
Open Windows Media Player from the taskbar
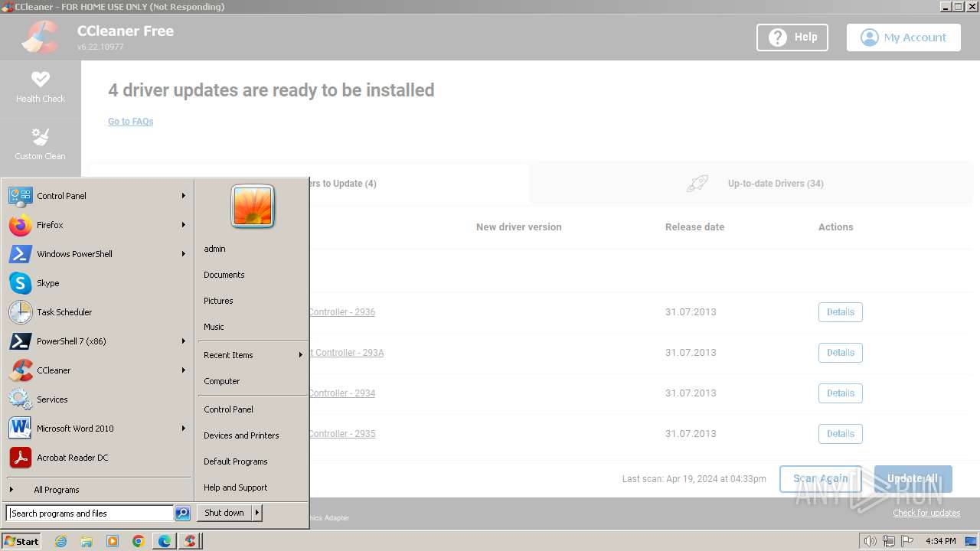(113, 541)
